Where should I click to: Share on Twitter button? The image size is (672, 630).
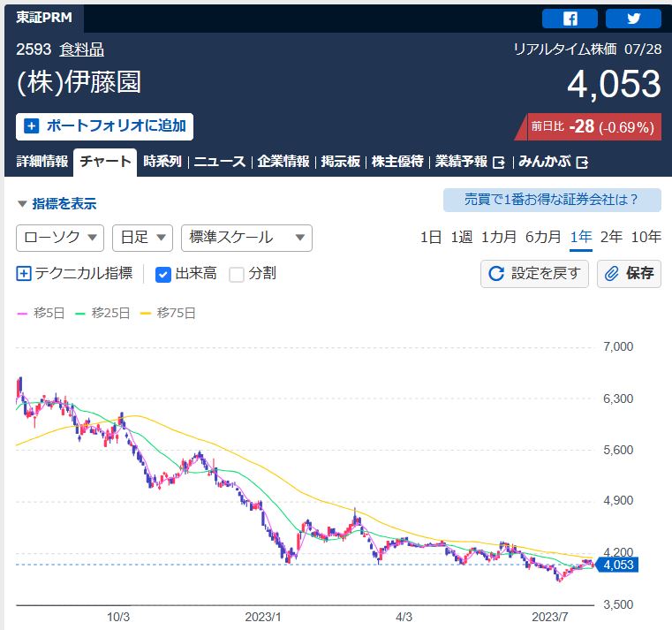click(x=633, y=19)
